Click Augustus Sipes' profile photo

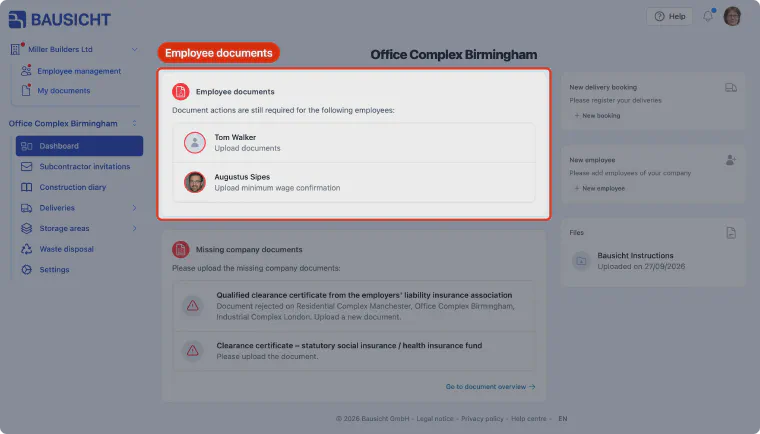pyautogui.click(x=195, y=182)
